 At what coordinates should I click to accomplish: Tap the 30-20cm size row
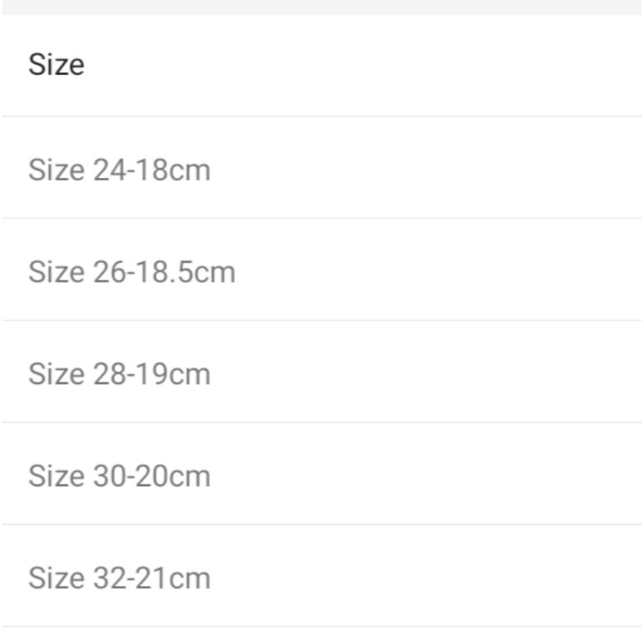(x=322, y=476)
